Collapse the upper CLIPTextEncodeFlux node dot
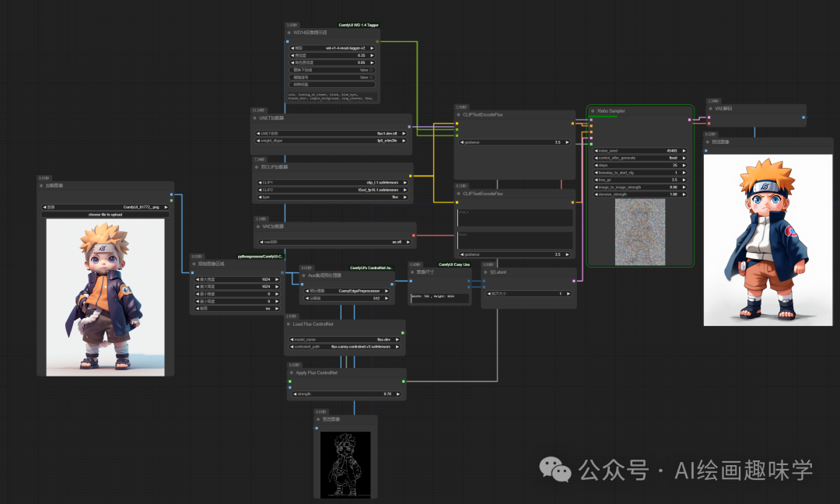 coord(459,114)
